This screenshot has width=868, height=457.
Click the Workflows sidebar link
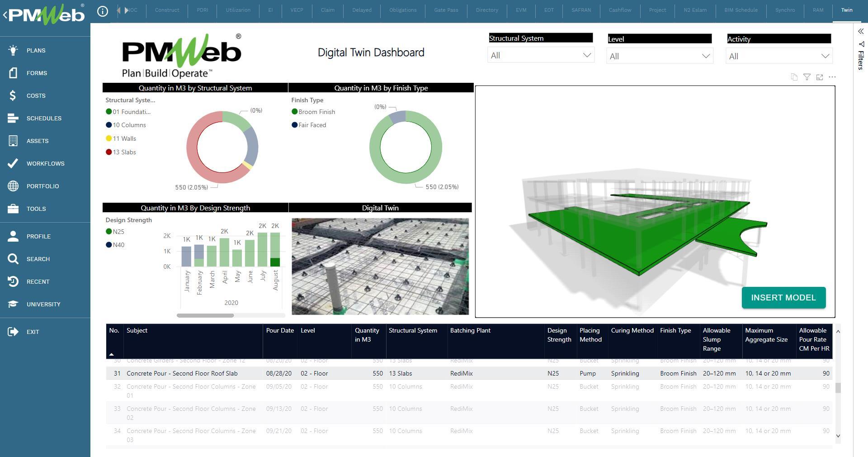pyautogui.click(x=45, y=163)
